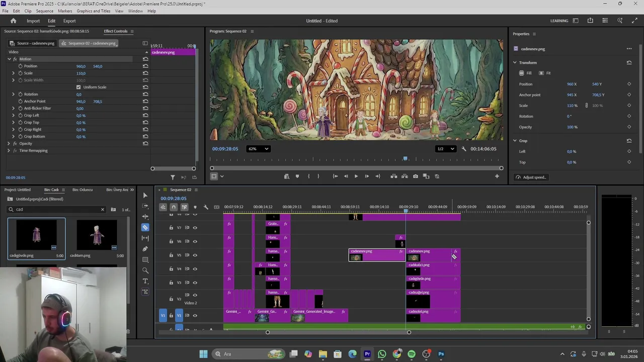Hide track V5 output eye
The height and width of the screenshot is (362, 644).
point(195,255)
